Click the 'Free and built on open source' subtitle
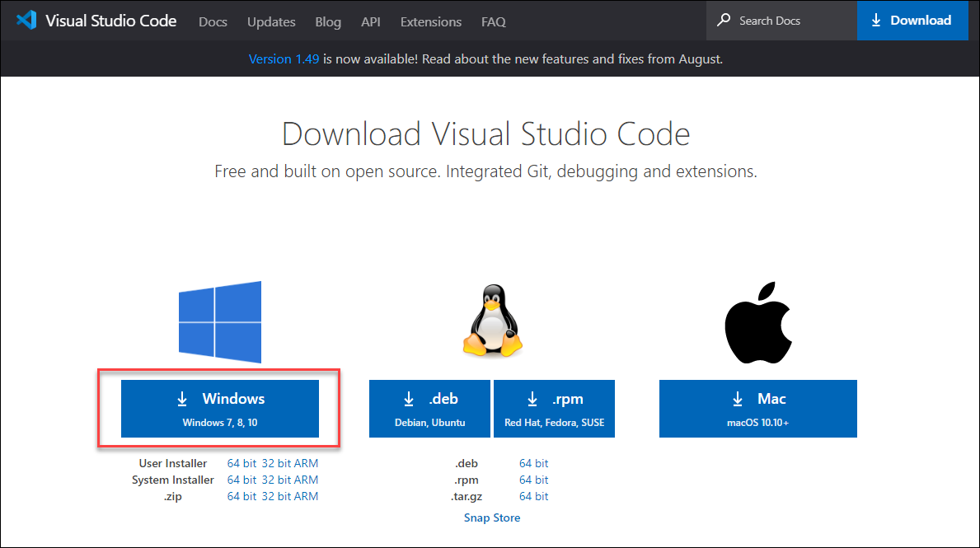The height and width of the screenshot is (548, 980). point(485,171)
